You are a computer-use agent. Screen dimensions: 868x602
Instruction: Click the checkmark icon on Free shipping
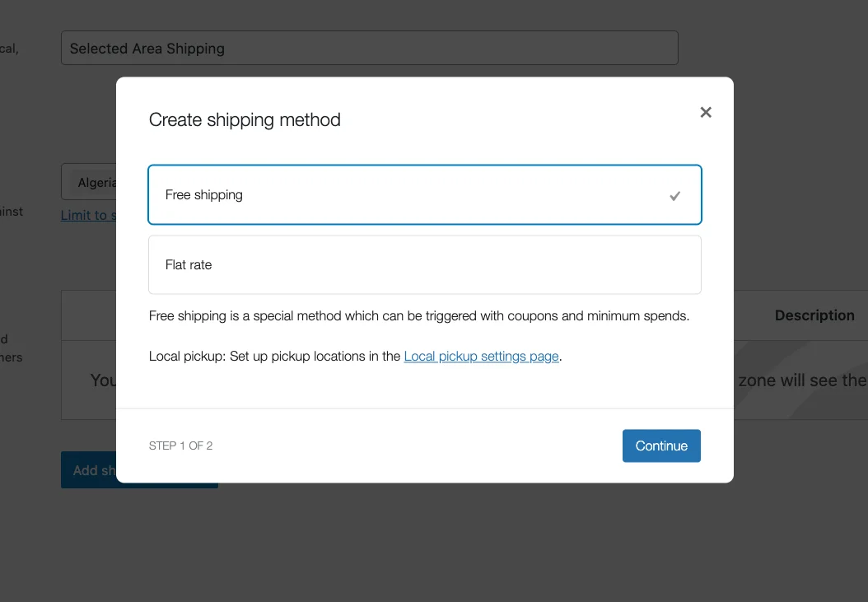tap(675, 196)
